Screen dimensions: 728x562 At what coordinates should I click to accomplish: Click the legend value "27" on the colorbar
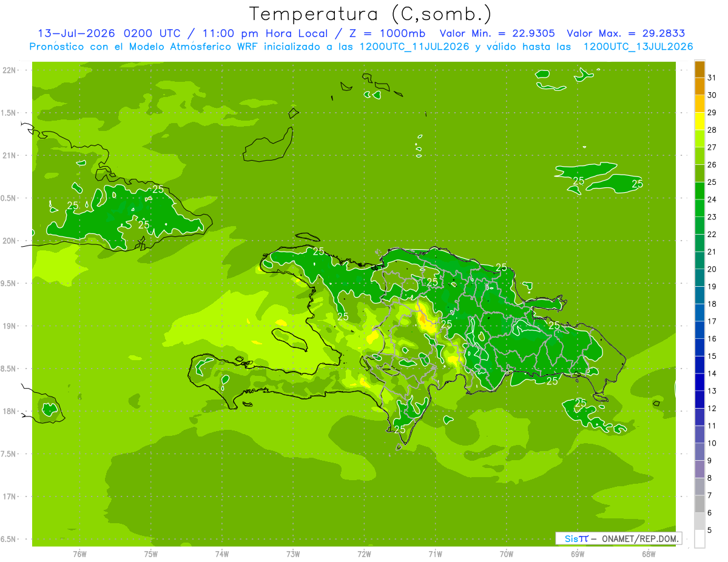(x=712, y=147)
